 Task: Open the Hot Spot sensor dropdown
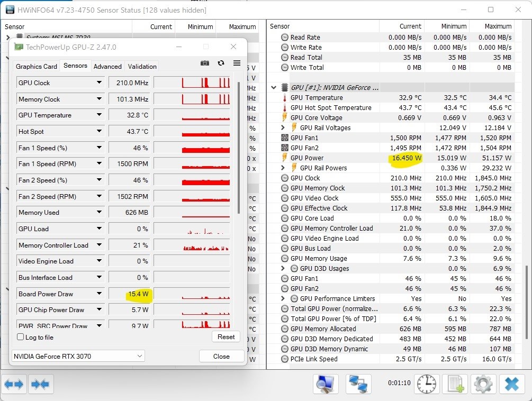99,131
